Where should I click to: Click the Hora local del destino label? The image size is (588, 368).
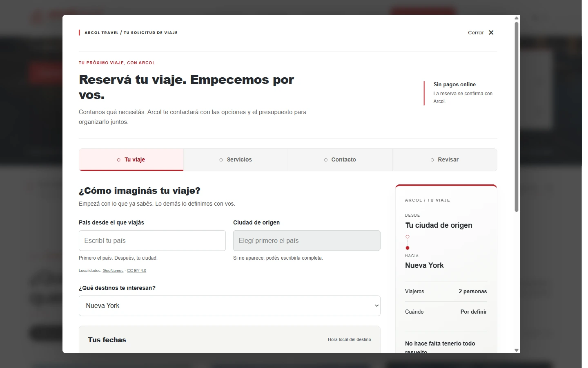click(350, 340)
